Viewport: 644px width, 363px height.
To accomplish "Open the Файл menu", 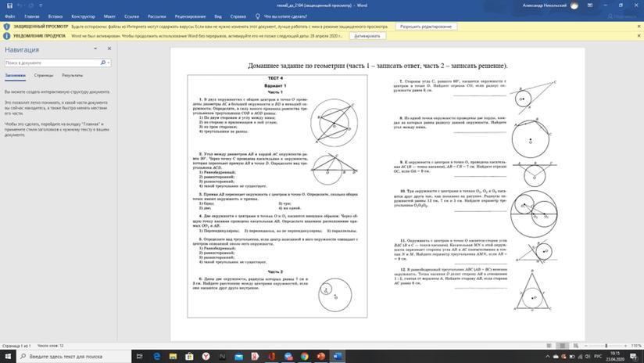I will tap(10, 16).
